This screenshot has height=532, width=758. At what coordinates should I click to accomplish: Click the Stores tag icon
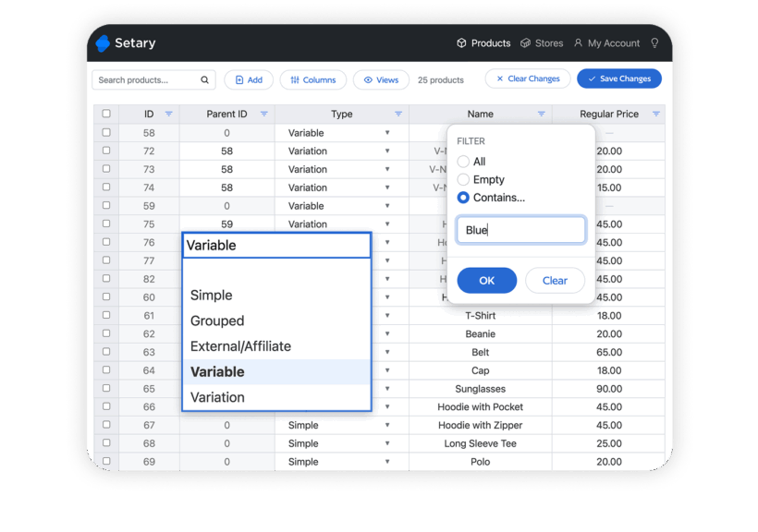click(x=526, y=42)
